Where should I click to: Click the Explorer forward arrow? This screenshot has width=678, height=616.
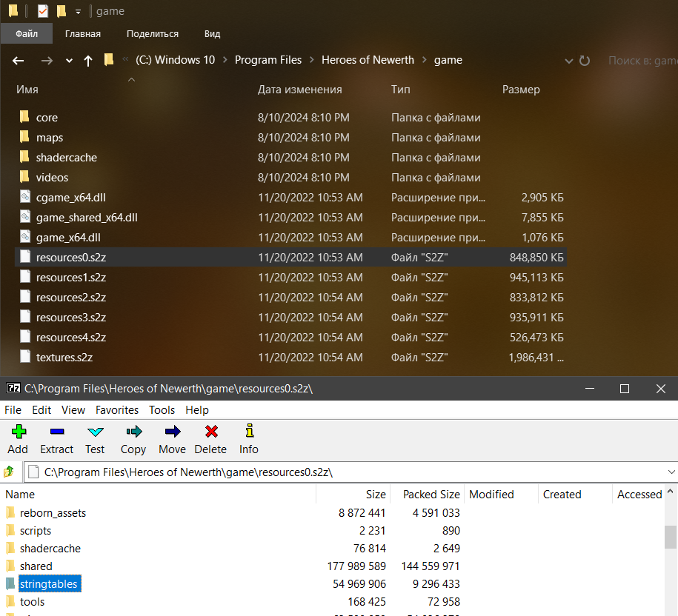tap(47, 61)
